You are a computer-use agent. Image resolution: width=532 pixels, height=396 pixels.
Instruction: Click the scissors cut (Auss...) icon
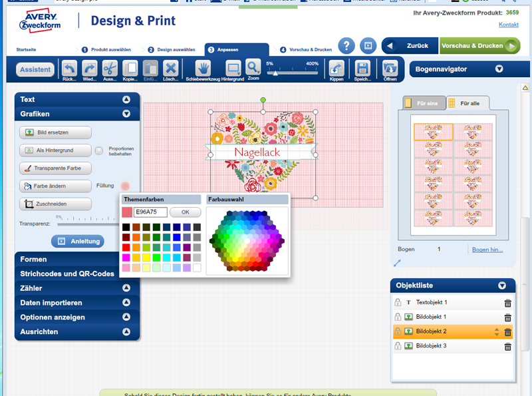tap(110, 68)
